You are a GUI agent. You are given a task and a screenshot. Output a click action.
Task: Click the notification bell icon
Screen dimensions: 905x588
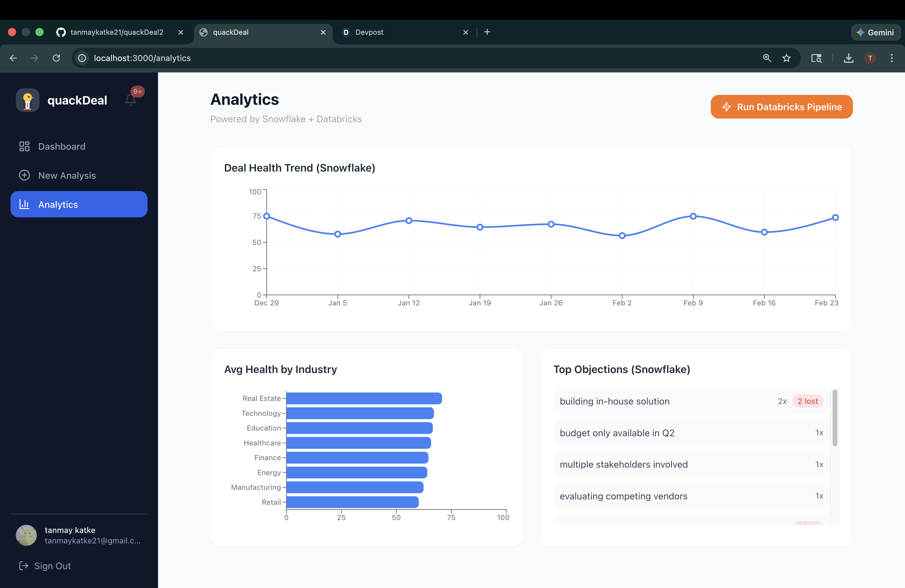(x=130, y=100)
